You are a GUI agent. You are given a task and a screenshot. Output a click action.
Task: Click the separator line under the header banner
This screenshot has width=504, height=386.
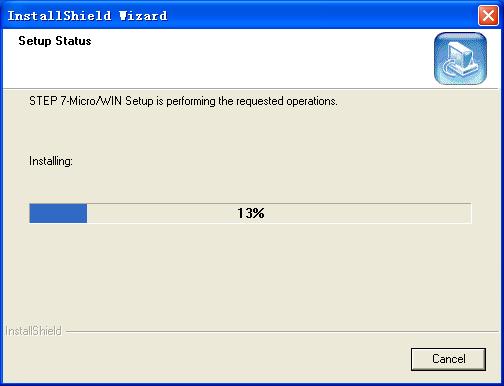pos(252,89)
